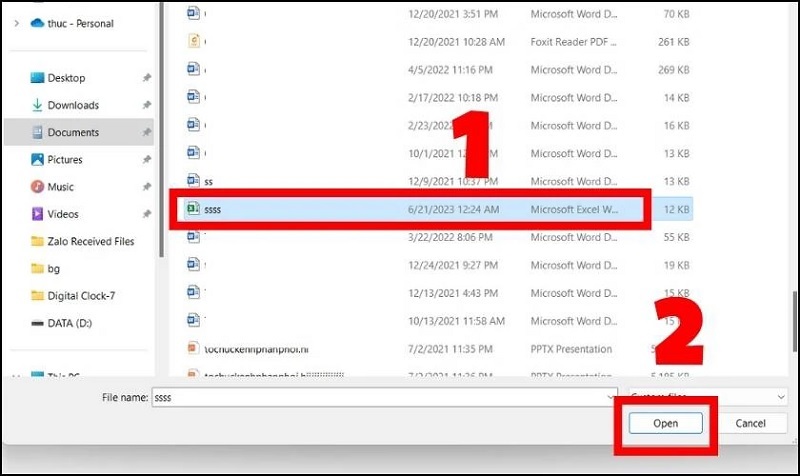The height and width of the screenshot is (476, 800).
Task: Click the Open button
Action: pos(665,424)
